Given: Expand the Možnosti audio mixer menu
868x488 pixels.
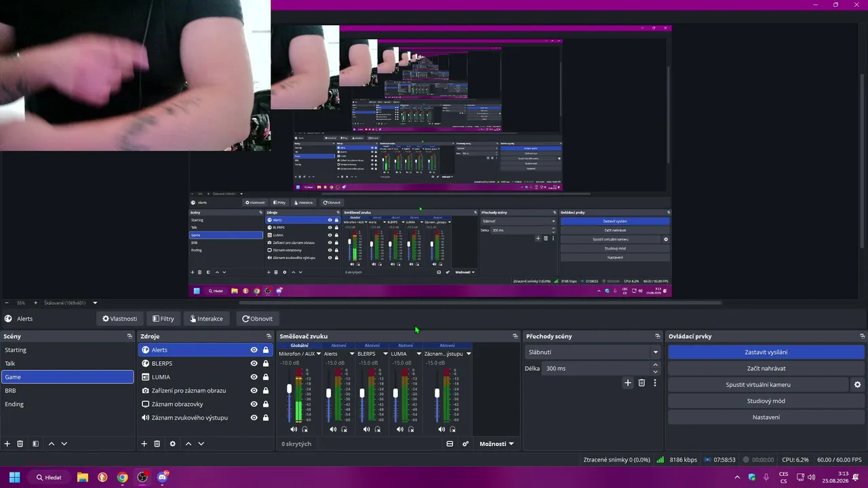Looking at the screenshot, I should [496, 444].
